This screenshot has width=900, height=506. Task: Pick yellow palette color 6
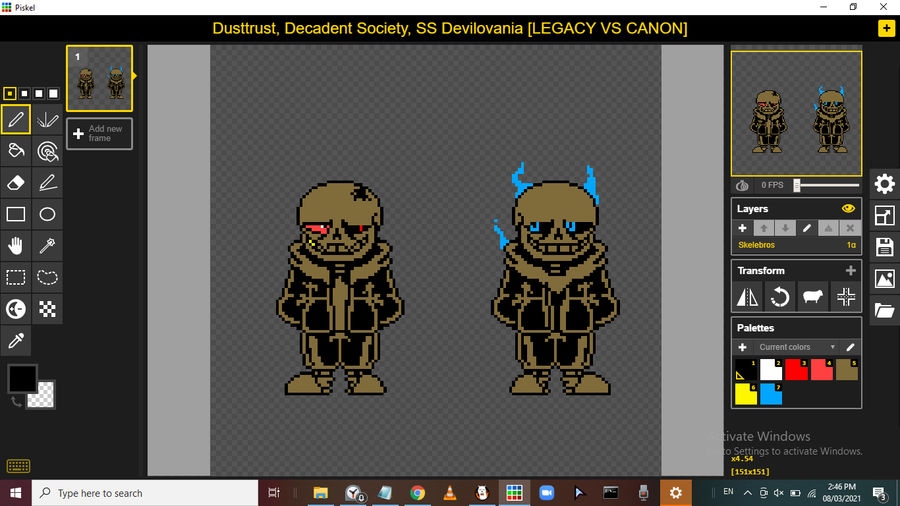pos(746,394)
